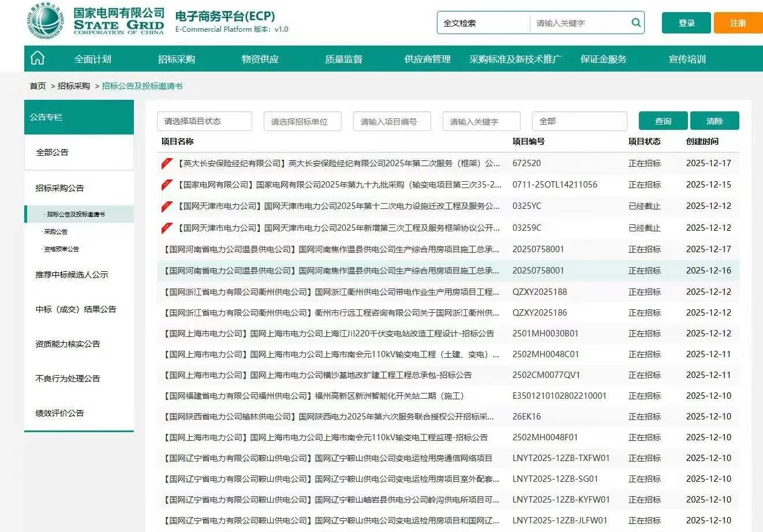This screenshot has height=532, width=763.
Task: Open the 质量监督 menu
Action: coord(344,59)
